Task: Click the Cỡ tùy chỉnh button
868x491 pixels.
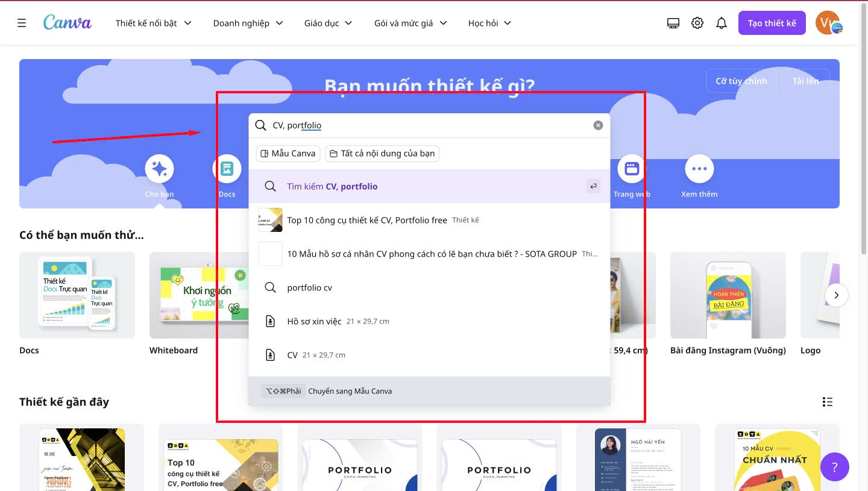Action: click(741, 81)
